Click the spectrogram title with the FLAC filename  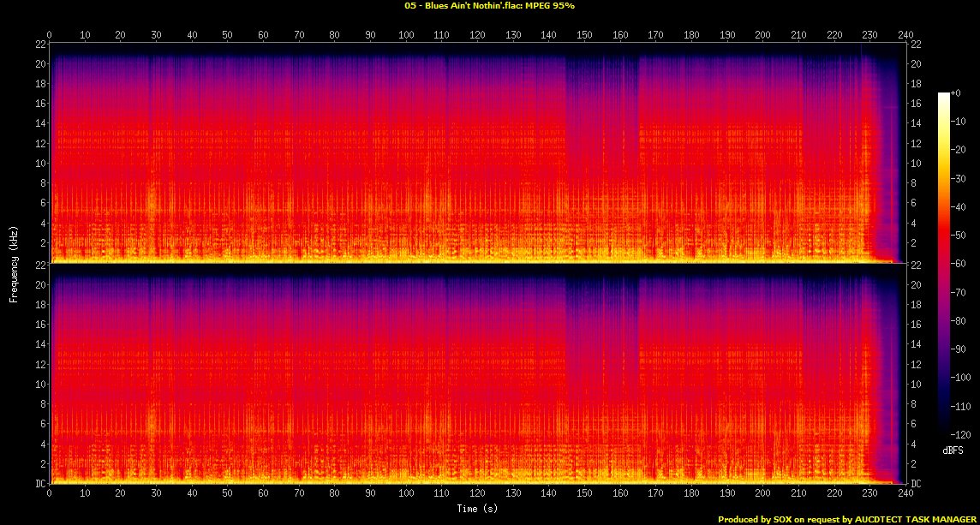coord(489,5)
